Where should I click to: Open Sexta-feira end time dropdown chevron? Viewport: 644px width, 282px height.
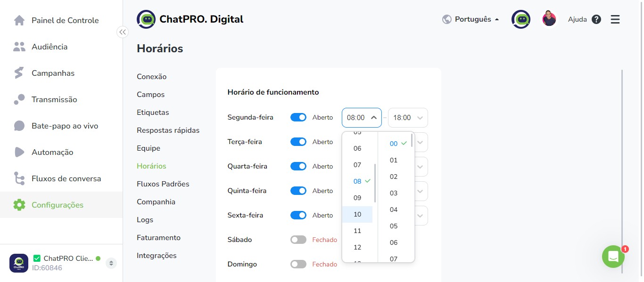[x=420, y=216]
